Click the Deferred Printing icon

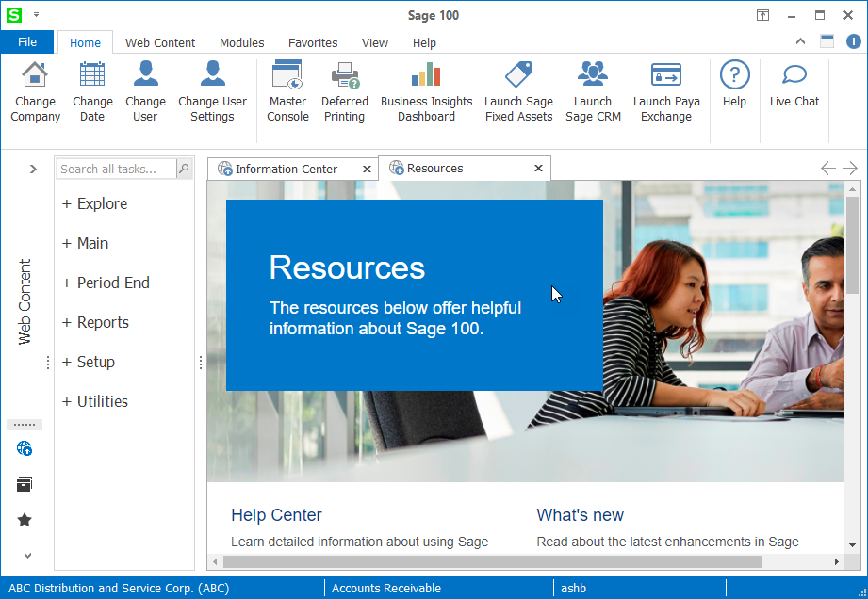345,75
